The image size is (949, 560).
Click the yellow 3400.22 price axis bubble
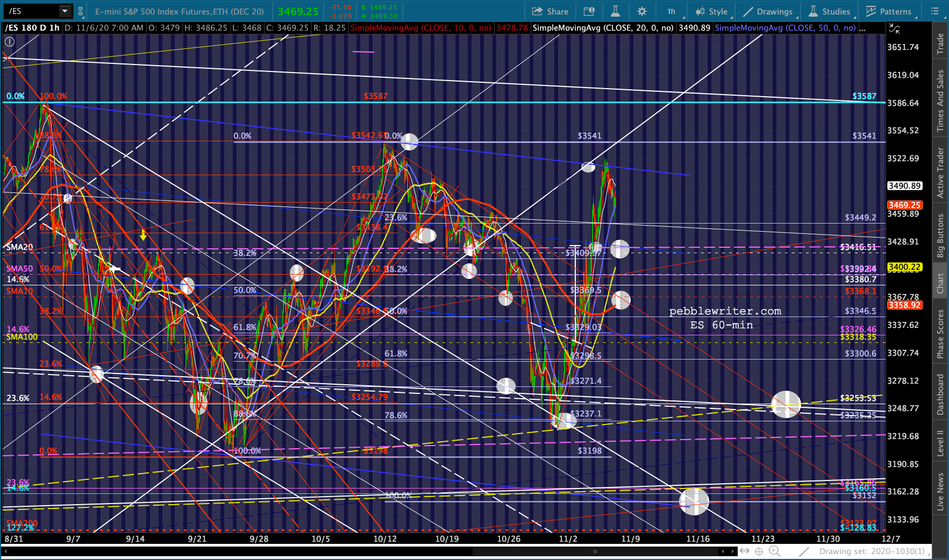tap(905, 267)
